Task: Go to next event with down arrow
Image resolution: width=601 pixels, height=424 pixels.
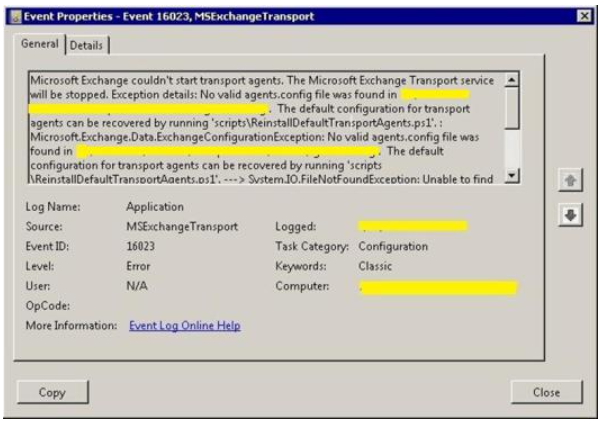Action: 570,215
